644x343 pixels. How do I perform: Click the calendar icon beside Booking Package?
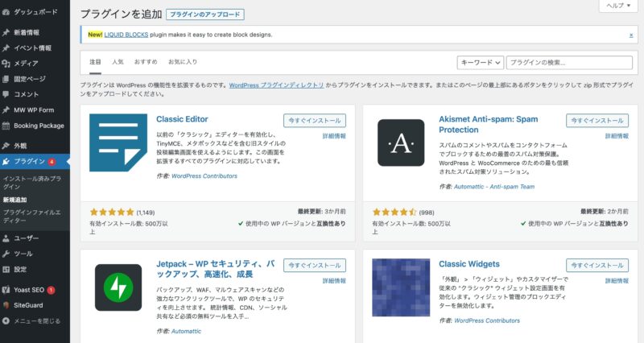tap(6, 126)
